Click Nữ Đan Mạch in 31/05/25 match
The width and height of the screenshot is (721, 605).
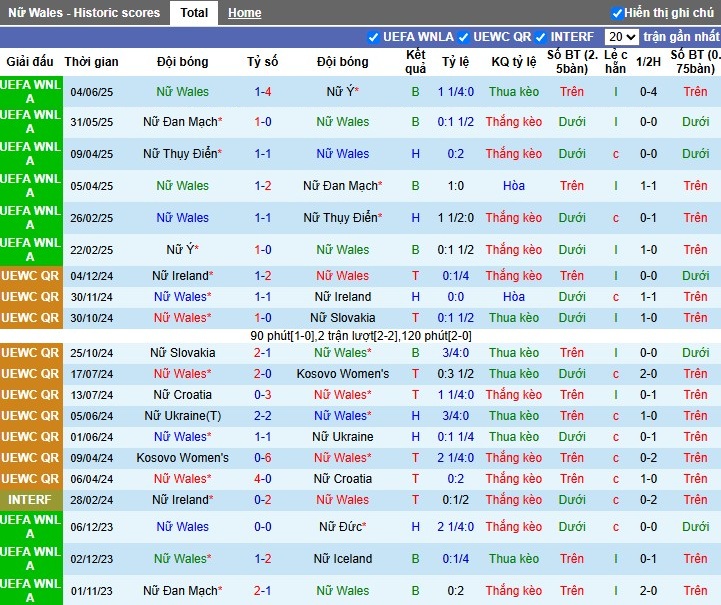(183, 122)
